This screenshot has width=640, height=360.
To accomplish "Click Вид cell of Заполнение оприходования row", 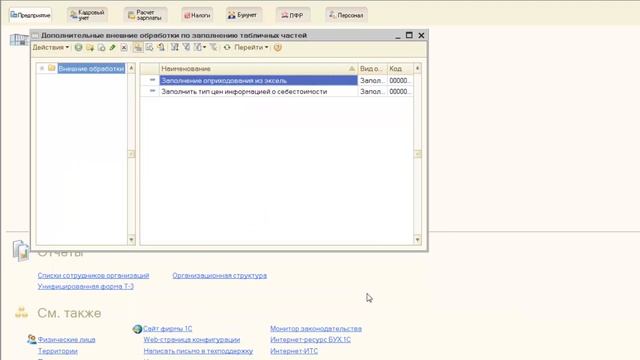I will click(x=372, y=80).
